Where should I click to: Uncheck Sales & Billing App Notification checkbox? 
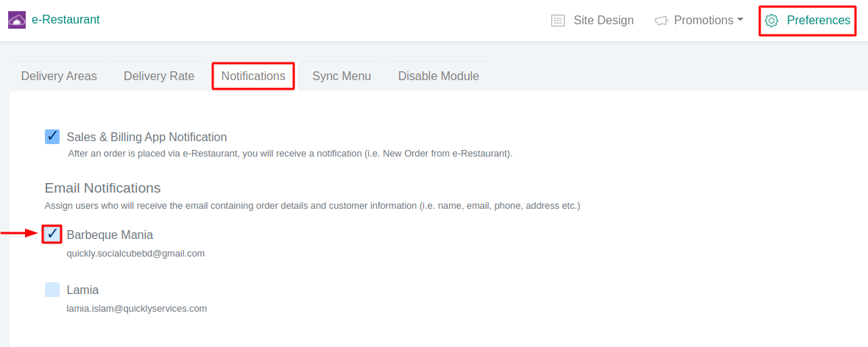pos(52,137)
